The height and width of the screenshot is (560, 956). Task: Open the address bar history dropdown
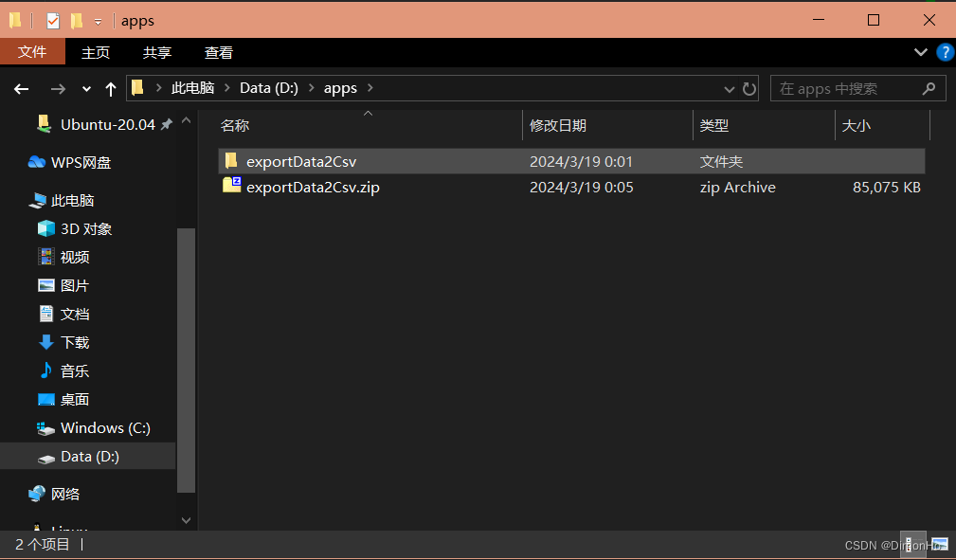pos(730,89)
